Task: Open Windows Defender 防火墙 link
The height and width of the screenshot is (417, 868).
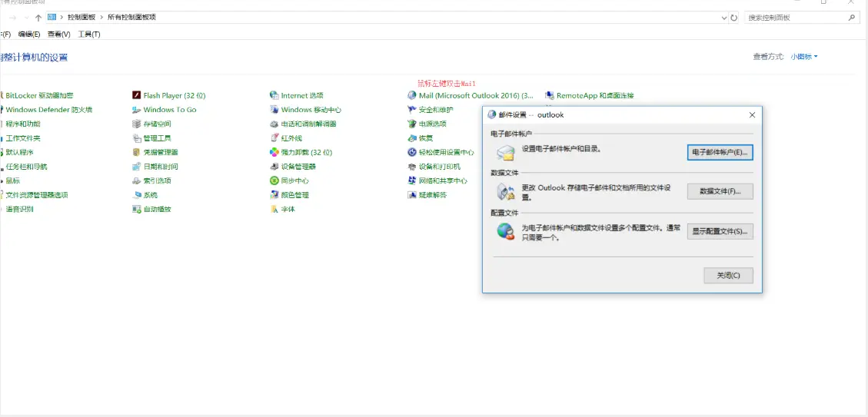Action: click(48, 110)
